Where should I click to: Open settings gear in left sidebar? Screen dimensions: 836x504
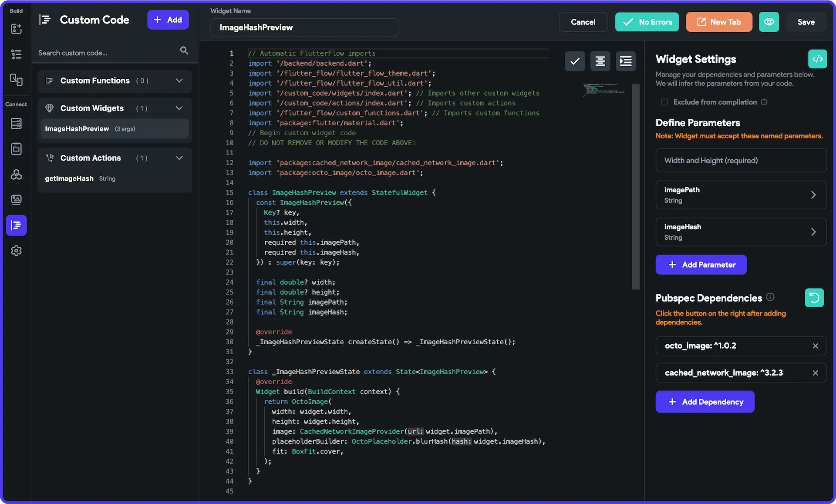click(x=16, y=251)
